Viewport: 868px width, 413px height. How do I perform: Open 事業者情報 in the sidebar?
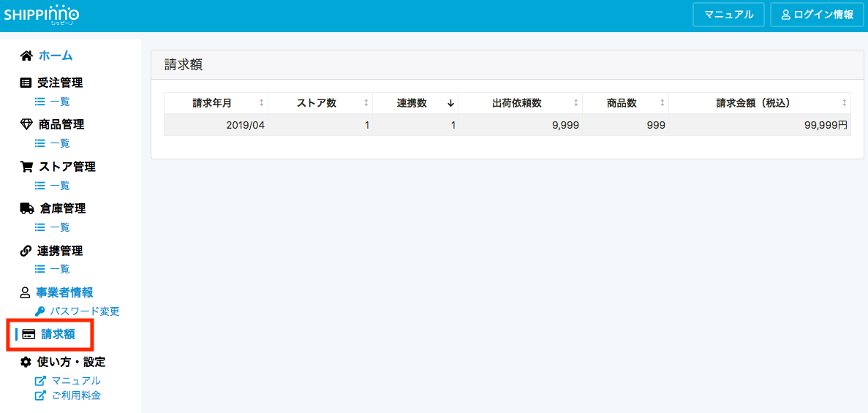[64, 292]
